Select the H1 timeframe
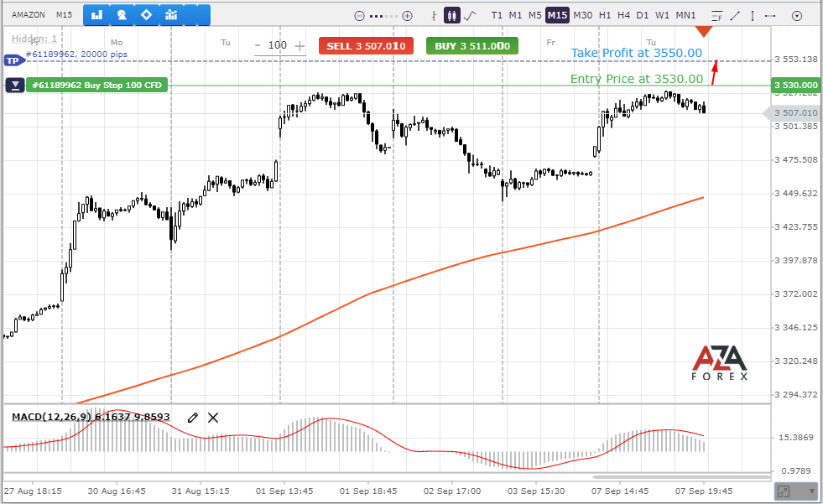This screenshot has height=504, width=823. point(605,15)
